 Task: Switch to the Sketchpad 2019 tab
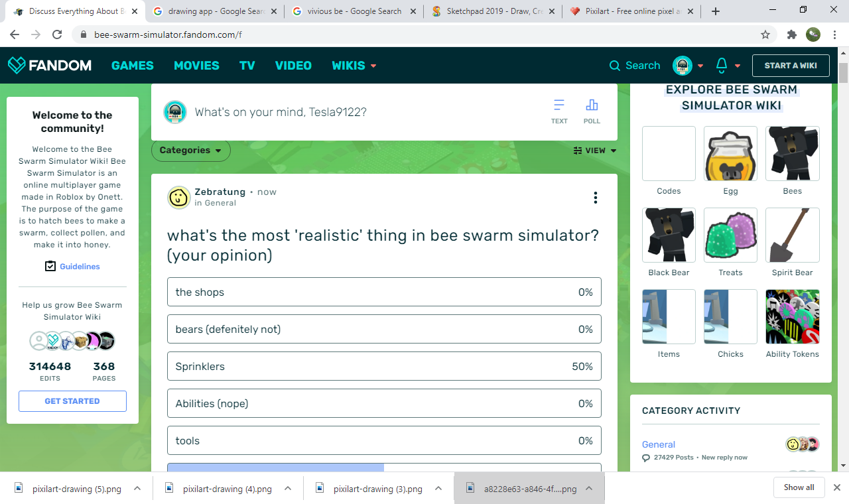click(492, 11)
